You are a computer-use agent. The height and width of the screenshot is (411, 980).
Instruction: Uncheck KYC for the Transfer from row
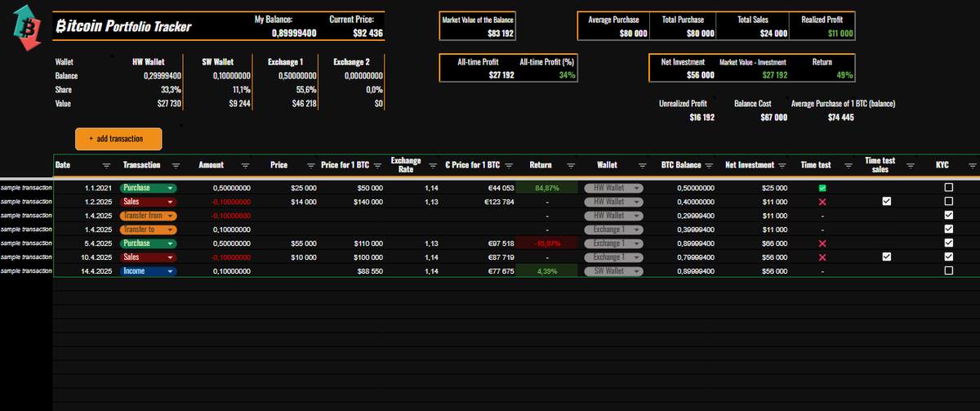948,216
